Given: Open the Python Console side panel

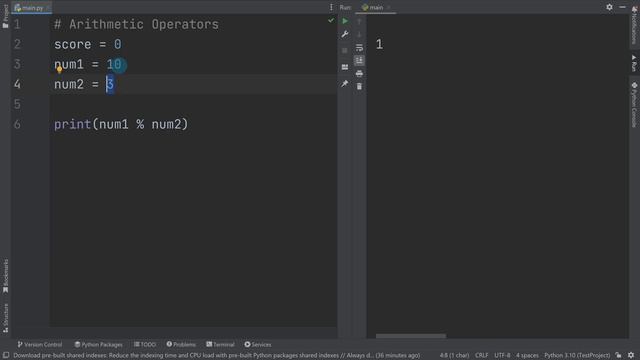Looking at the screenshot, I should pyautogui.click(x=634, y=105).
